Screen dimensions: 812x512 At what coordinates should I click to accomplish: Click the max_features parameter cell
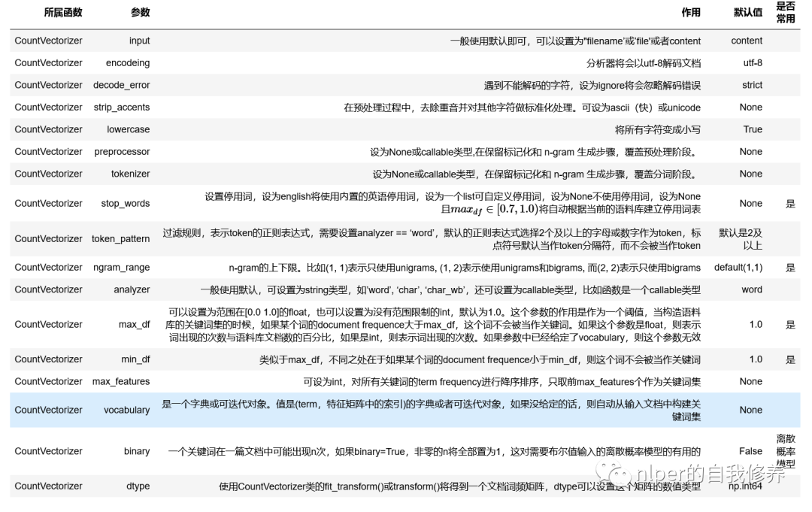(x=121, y=381)
